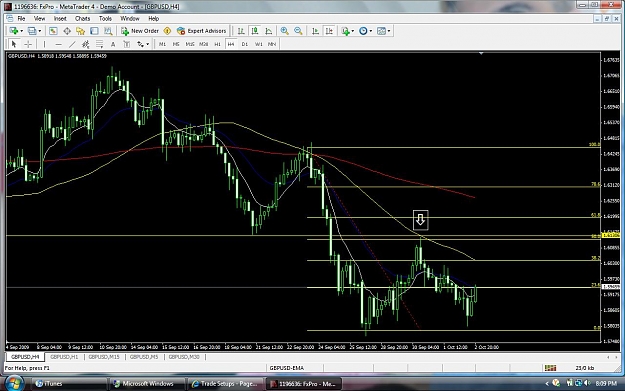This screenshot has width=625, height=391.
Task: Switch timeframe to M1
Action: coord(162,44)
